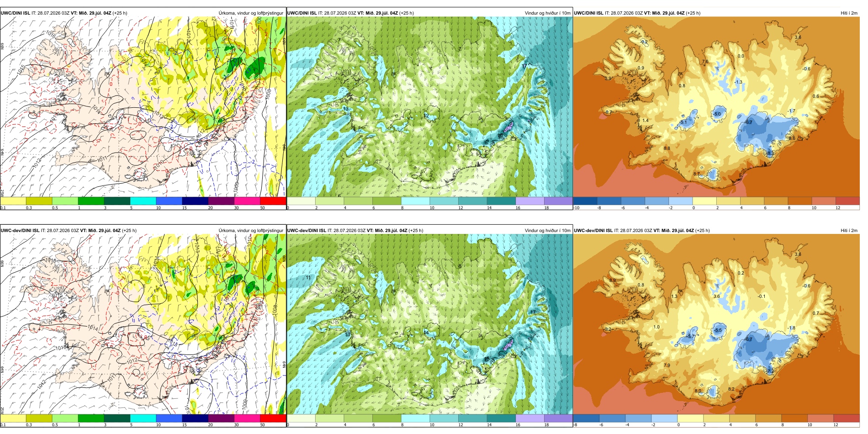Click the UWC-dev panel's 'Vindur og hviður í 10m' title
868x434 pixels.
[x=547, y=230]
